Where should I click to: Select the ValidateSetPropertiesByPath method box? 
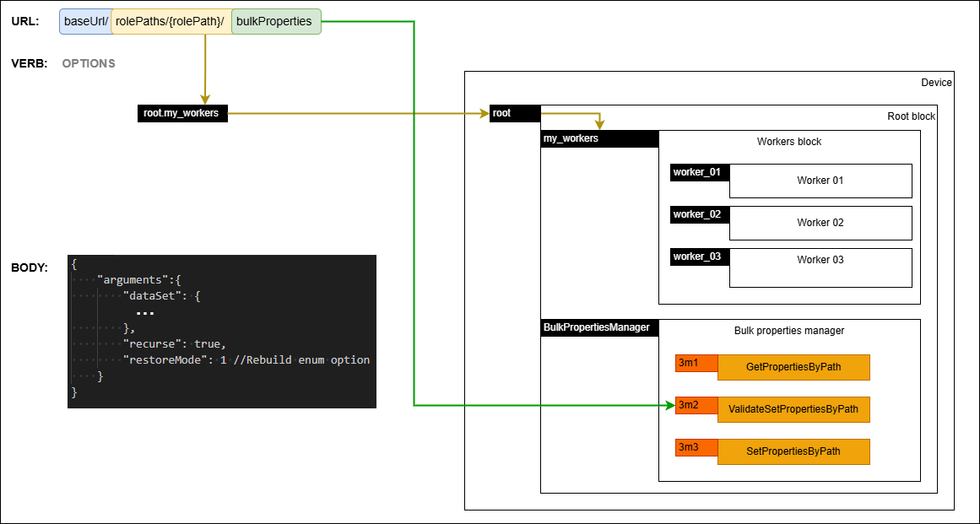coord(793,409)
